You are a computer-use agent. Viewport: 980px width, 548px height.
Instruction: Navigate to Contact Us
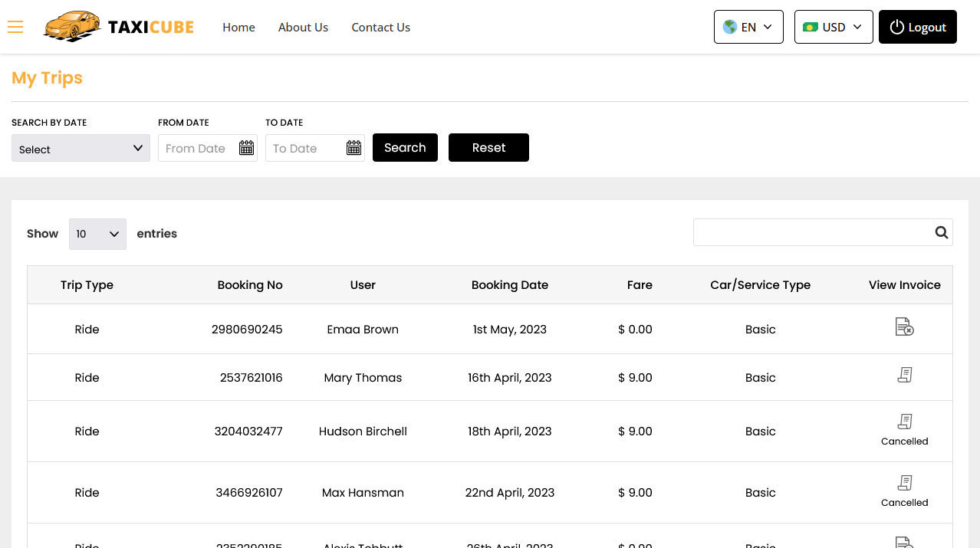pos(380,27)
